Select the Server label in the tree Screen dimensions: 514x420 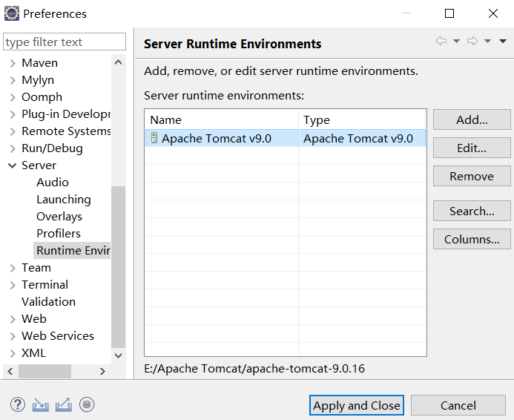(x=39, y=165)
